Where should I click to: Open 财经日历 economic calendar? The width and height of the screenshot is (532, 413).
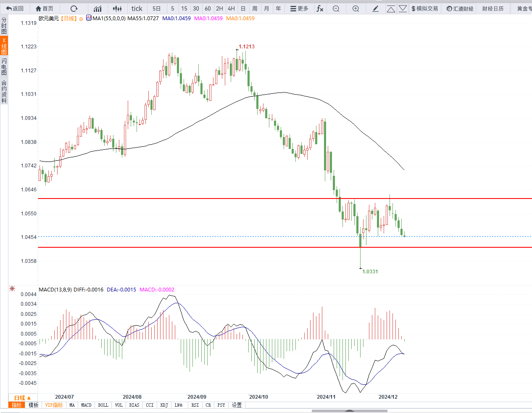(492, 8)
